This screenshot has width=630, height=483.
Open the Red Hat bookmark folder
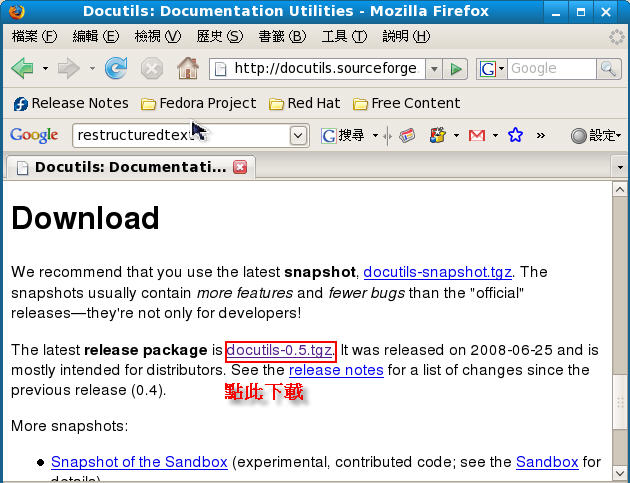coord(305,103)
